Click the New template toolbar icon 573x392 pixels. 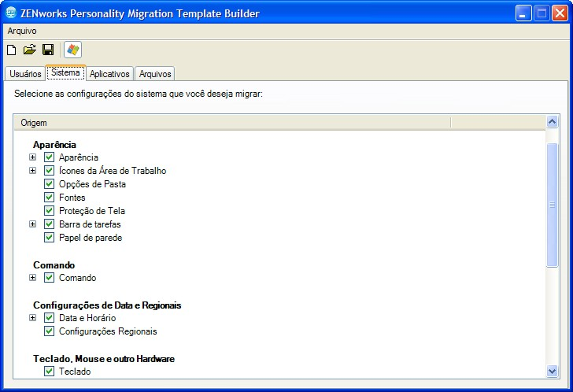click(12, 50)
